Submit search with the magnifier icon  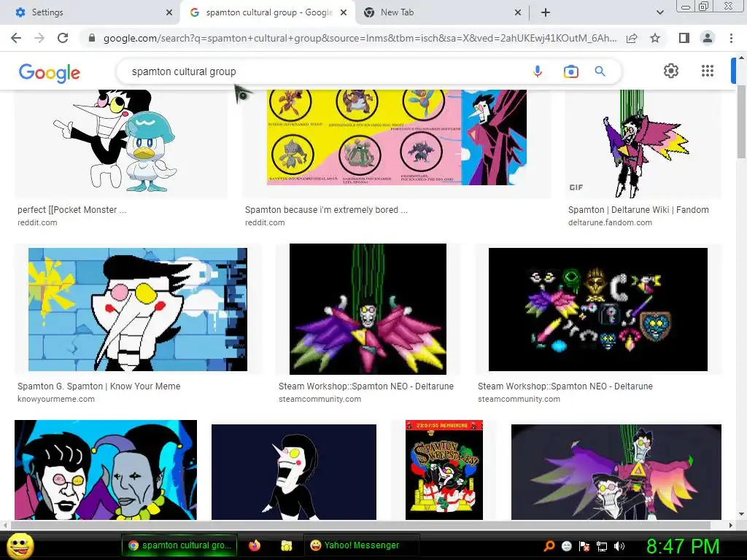click(600, 71)
